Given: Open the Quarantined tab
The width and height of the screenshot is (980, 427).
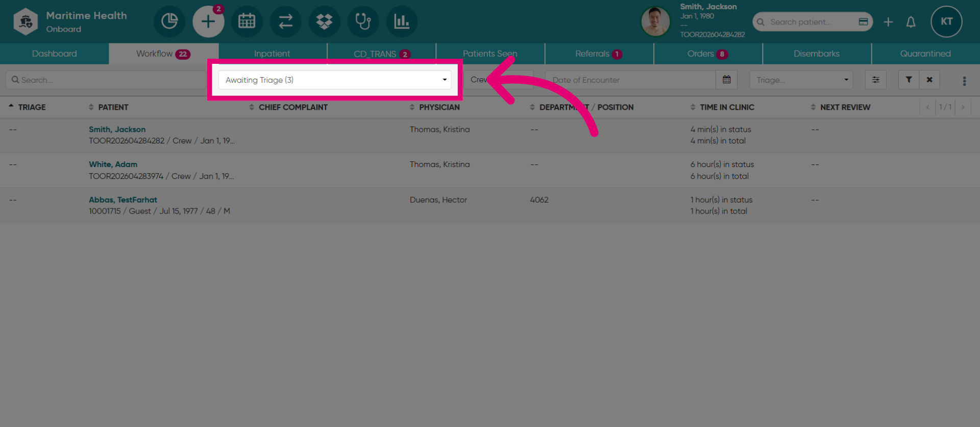Looking at the screenshot, I should click(925, 54).
